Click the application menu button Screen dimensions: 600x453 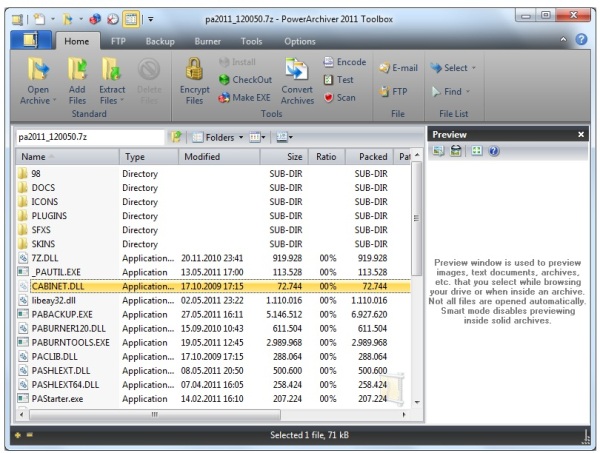tap(31, 40)
